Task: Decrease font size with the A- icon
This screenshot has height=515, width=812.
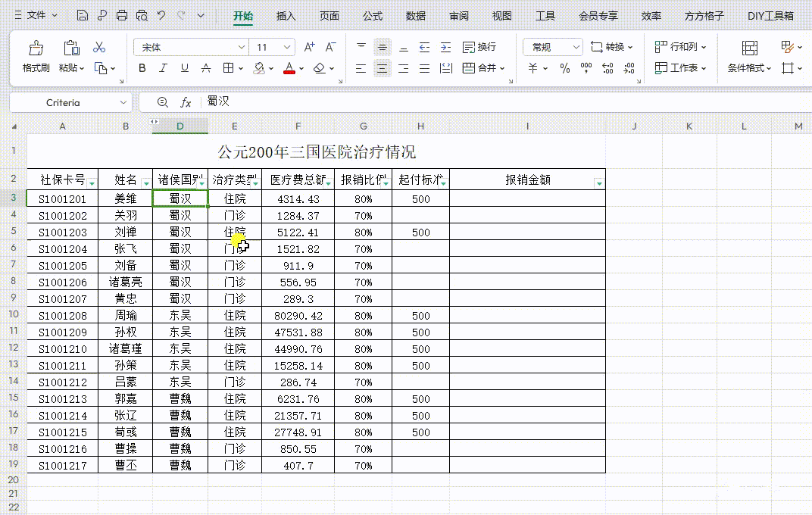Action: pos(330,47)
